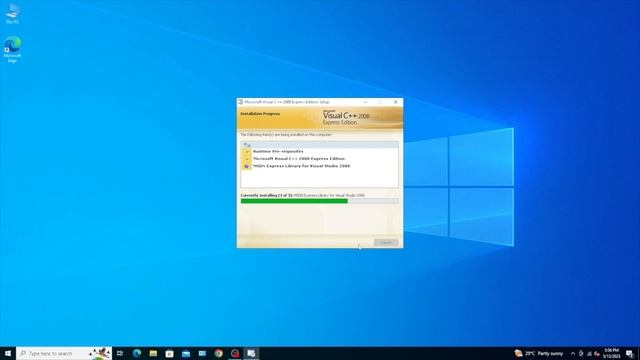The image size is (640, 360).
Task: Open the notifications action center
Action: click(x=630, y=353)
